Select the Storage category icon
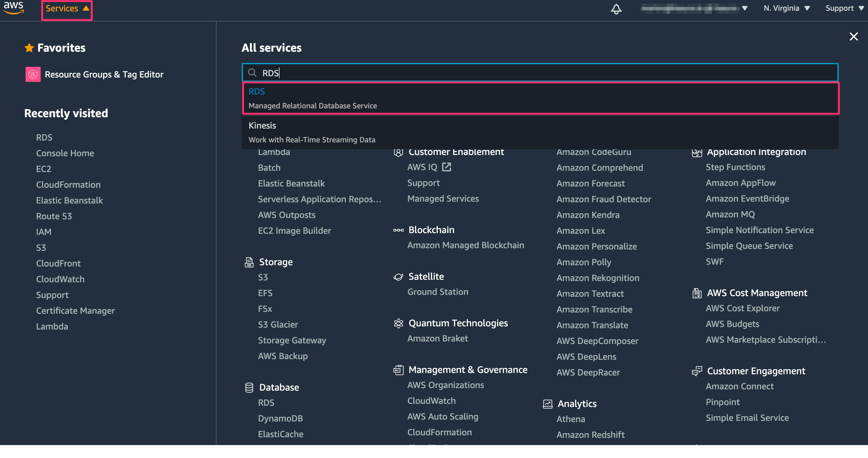This screenshot has height=458, width=868. (x=249, y=262)
